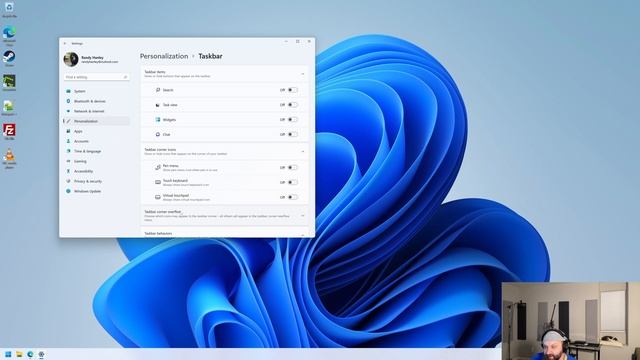Click the Personalization breadcrumb link
Image resolution: width=640 pixels, height=360 pixels.
point(164,56)
